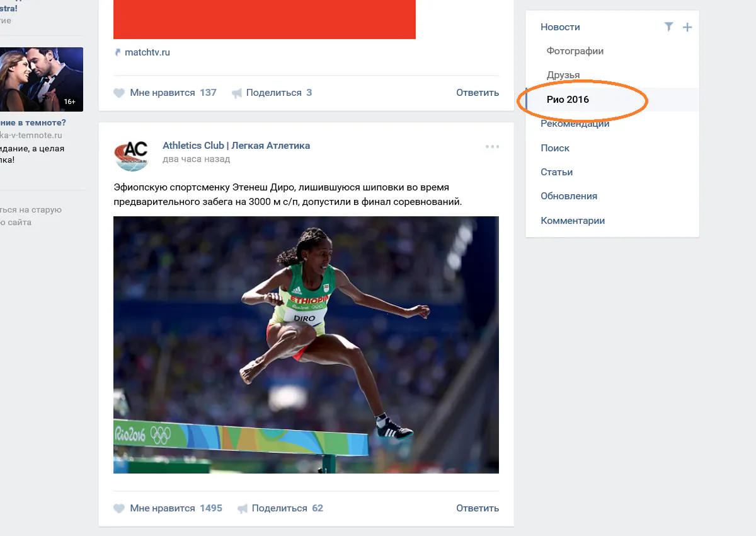Open the Etenesh Diro steeplechase photo
The image size is (756, 536).
tap(306, 345)
